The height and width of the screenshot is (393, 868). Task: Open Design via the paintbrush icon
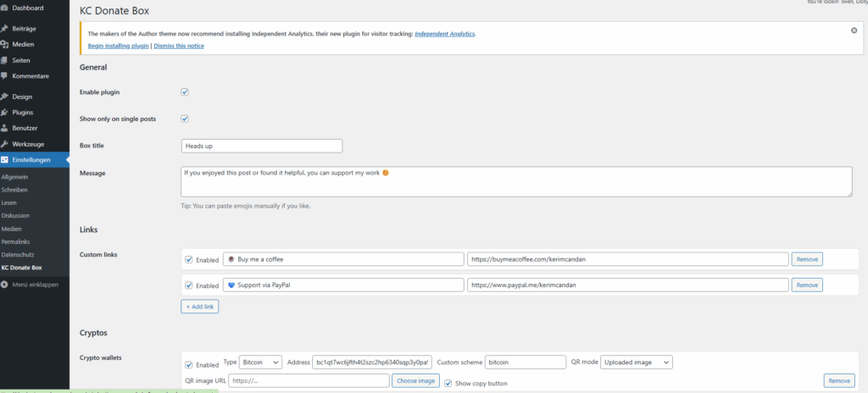click(x=5, y=97)
